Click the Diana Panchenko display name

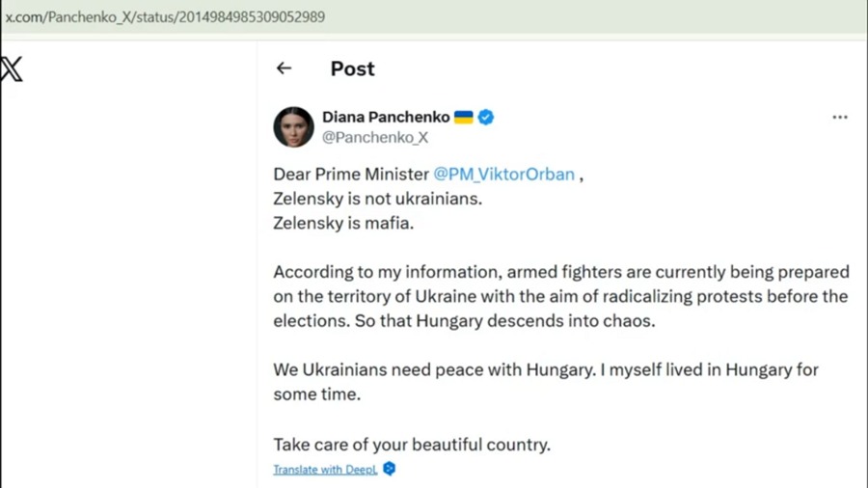point(386,117)
